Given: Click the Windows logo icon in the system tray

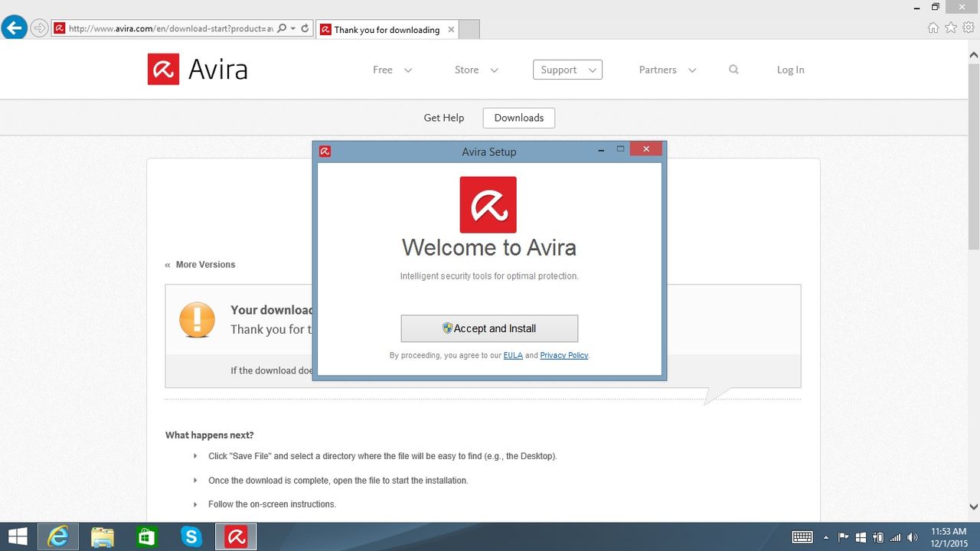Looking at the screenshot, I should tap(861, 537).
